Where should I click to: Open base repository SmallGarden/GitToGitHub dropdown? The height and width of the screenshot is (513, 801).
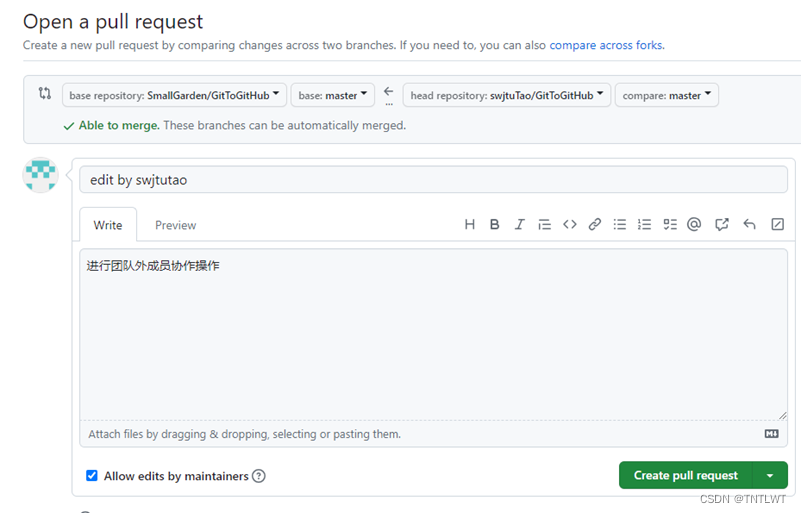[x=174, y=95]
